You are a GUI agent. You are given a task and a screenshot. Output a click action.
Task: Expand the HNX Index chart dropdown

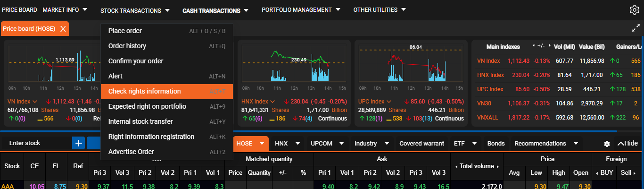(x=272, y=102)
